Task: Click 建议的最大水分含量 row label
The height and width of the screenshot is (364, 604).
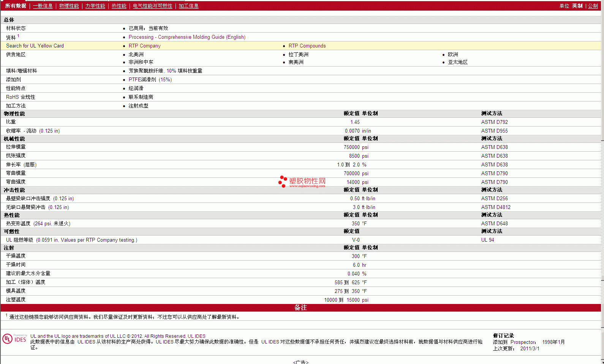Action: 28,274
